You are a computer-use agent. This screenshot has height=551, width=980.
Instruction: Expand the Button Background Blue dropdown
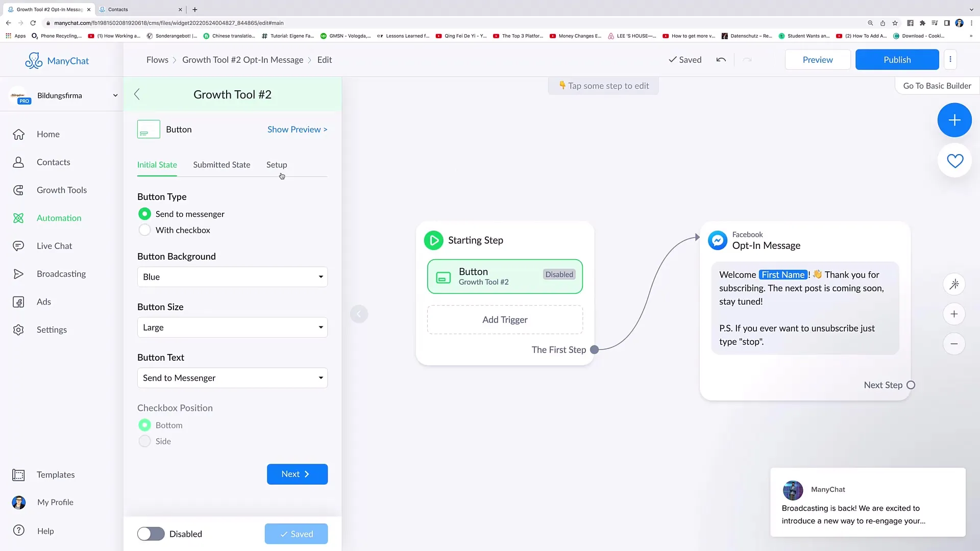point(232,277)
